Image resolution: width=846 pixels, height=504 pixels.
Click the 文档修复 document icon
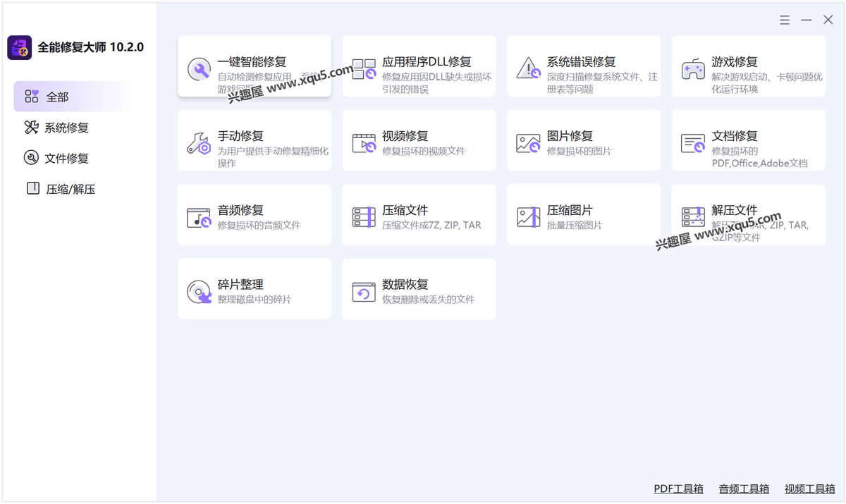coord(693,143)
